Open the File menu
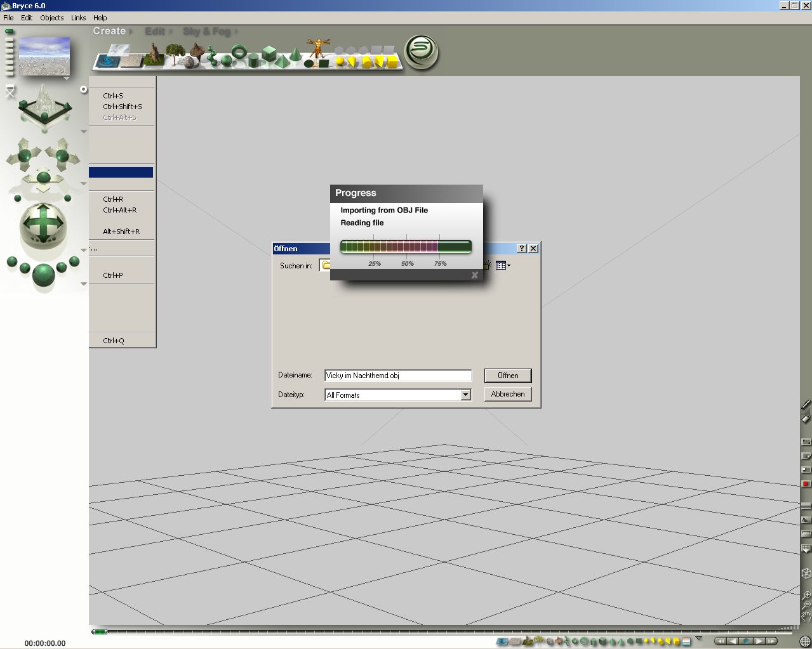The image size is (812, 649). pyautogui.click(x=8, y=18)
